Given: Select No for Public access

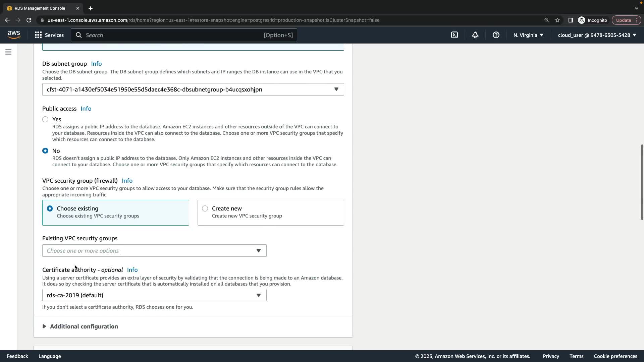Looking at the screenshot, I should coord(45,151).
